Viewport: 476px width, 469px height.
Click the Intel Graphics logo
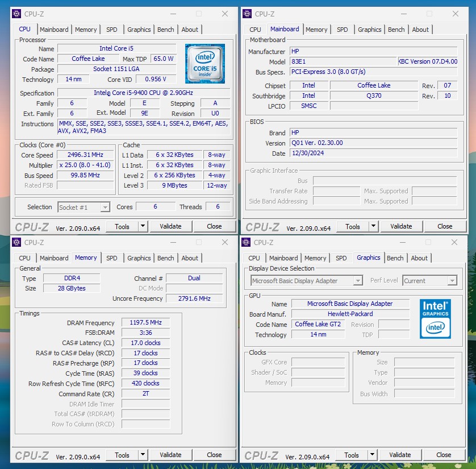tap(435, 319)
